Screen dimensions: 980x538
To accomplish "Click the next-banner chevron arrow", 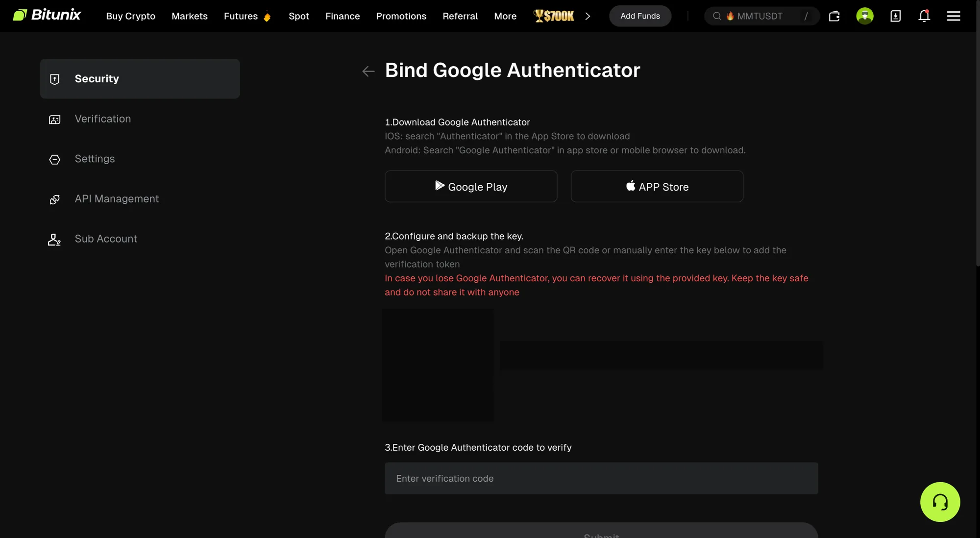I will [x=588, y=16].
